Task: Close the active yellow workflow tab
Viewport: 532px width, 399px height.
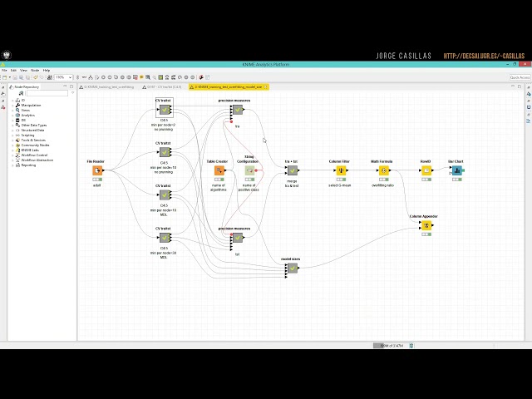Action: coord(266,87)
